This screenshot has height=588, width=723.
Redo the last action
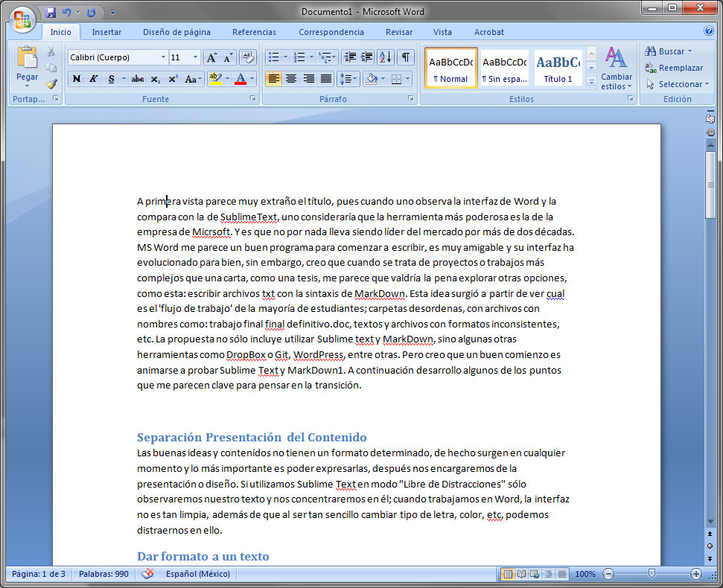[92, 13]
